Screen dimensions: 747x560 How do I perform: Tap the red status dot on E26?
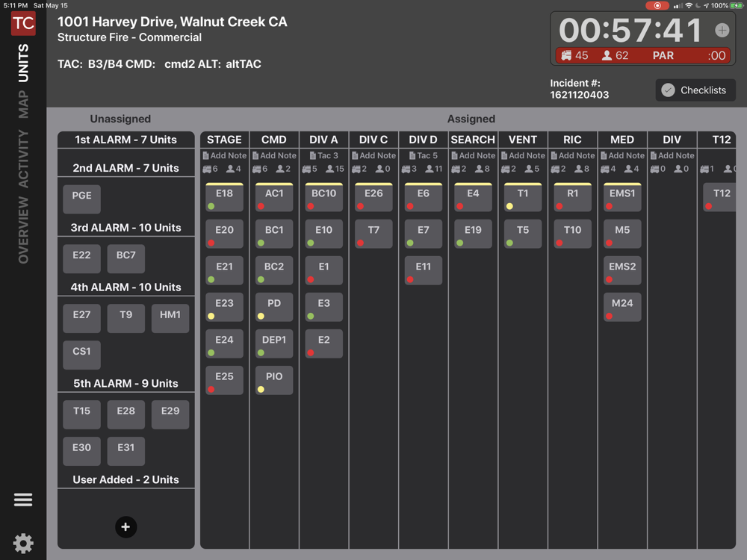[360, 206]
